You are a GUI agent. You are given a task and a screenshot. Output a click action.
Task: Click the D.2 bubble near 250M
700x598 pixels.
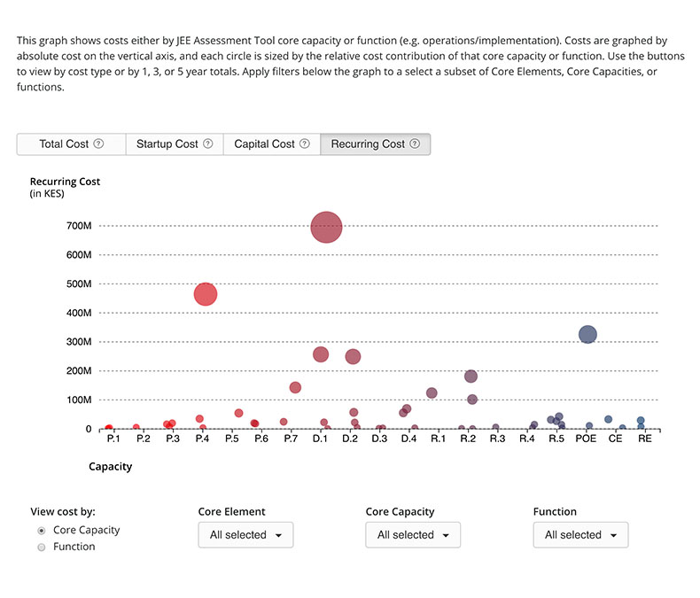[x=354, y=356]
